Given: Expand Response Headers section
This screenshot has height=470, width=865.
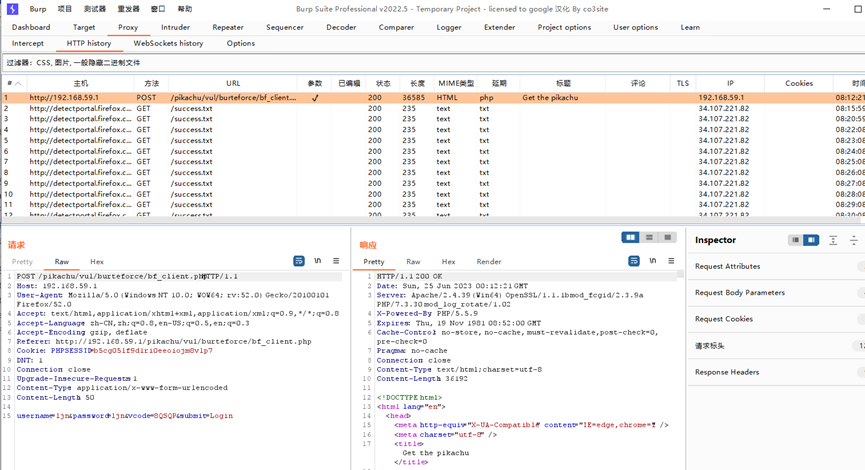Looking at the screenshot, I should [x=777, y=372].
